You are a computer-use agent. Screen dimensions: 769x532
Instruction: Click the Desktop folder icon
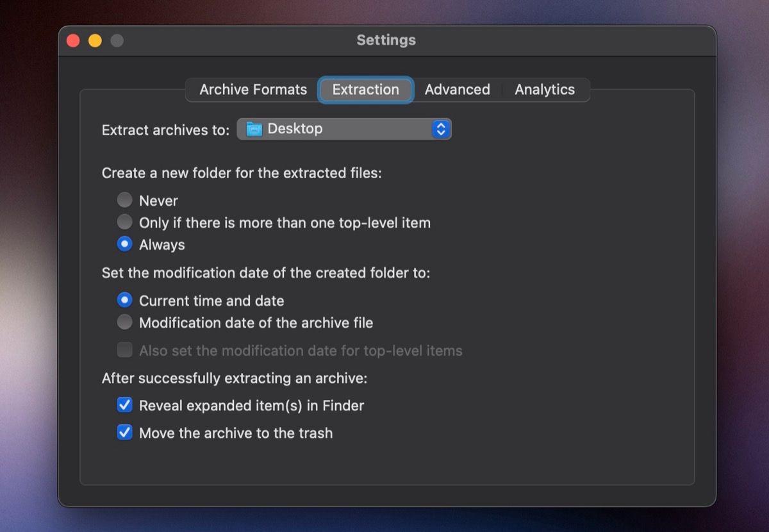pyautogui.click(x=254, y=129)
